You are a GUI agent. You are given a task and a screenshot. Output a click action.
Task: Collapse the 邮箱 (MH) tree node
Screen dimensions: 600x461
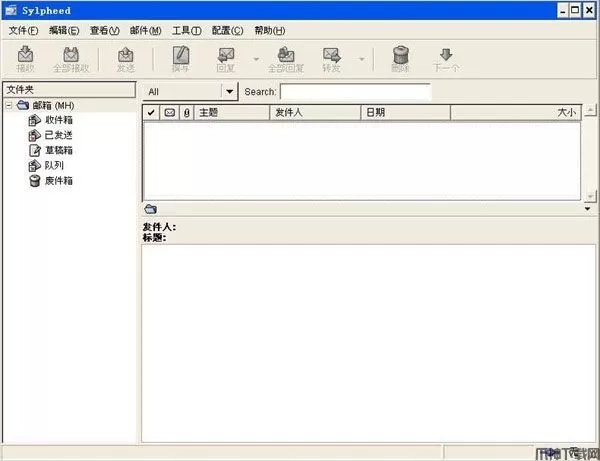[9, 105]
